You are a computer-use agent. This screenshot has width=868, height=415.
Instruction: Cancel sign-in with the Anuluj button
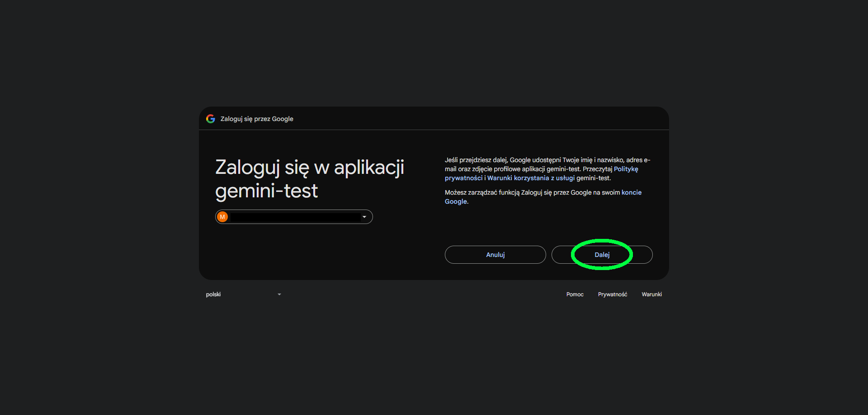495,255
